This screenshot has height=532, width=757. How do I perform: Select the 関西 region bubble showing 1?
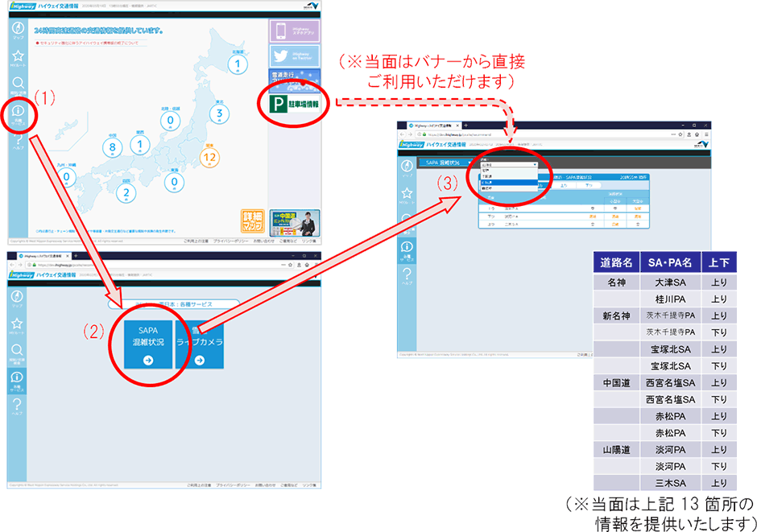pyautogui.click(x=140, y=145)
